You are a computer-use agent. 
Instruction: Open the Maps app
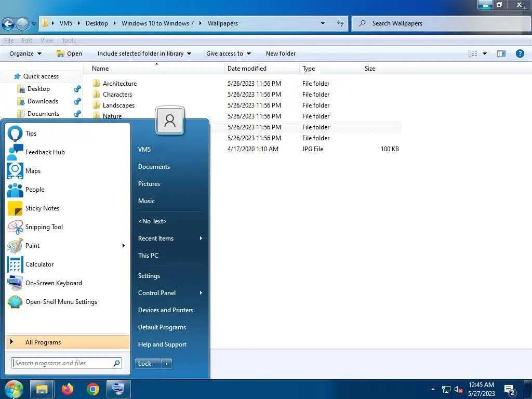tap(68, 170)
